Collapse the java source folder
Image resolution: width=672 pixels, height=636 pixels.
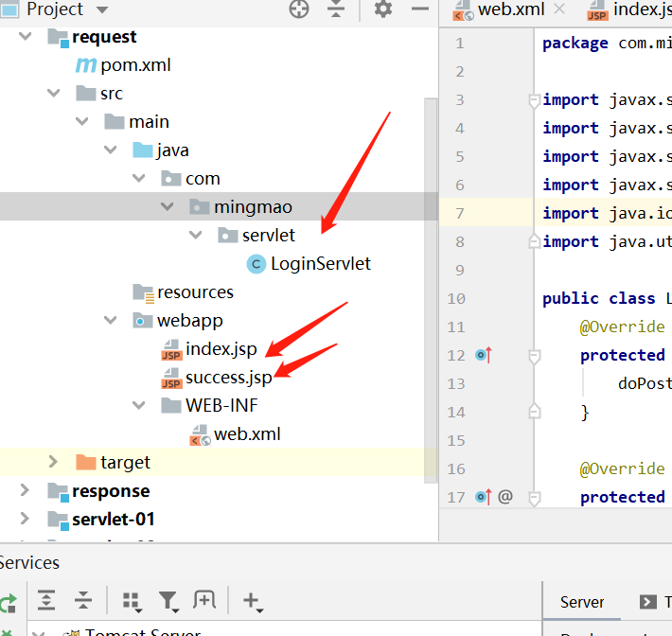[x=111, y=150]
